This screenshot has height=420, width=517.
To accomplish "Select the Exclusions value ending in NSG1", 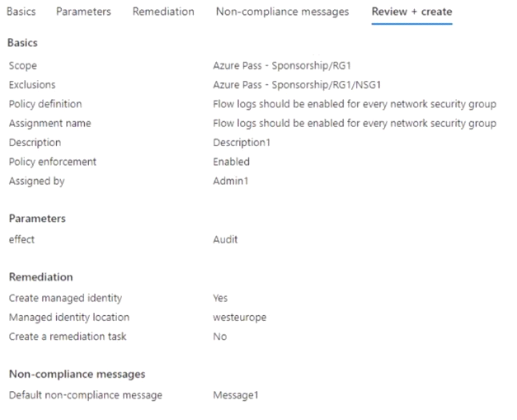I will (297, 85).
